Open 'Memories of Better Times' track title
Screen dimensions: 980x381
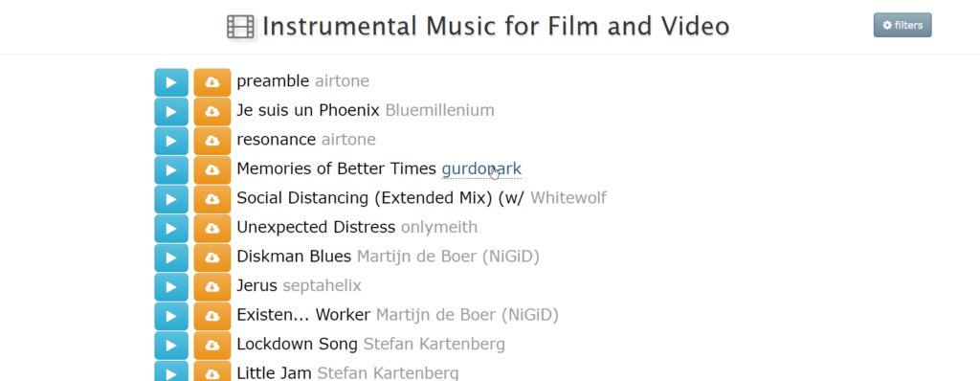(336, 168)
